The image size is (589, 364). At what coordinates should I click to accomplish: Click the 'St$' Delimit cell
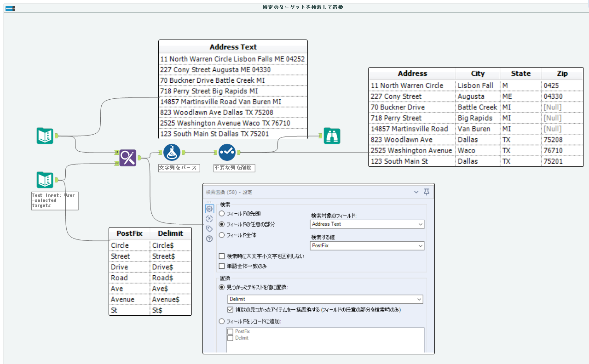[x=170, y=310]
